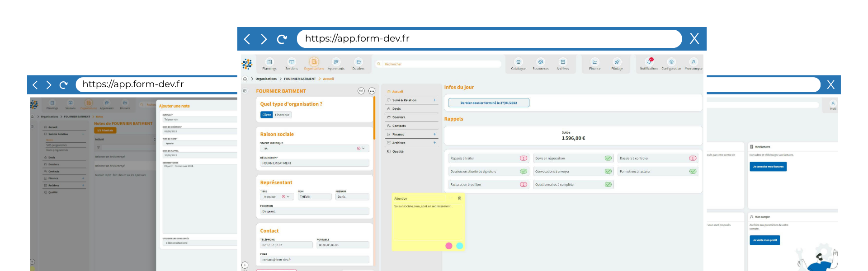The width and height of the screenshot is (868, 271).
Task: Click the Organisations breadcrumb link
Action: [x=266, y=79]
